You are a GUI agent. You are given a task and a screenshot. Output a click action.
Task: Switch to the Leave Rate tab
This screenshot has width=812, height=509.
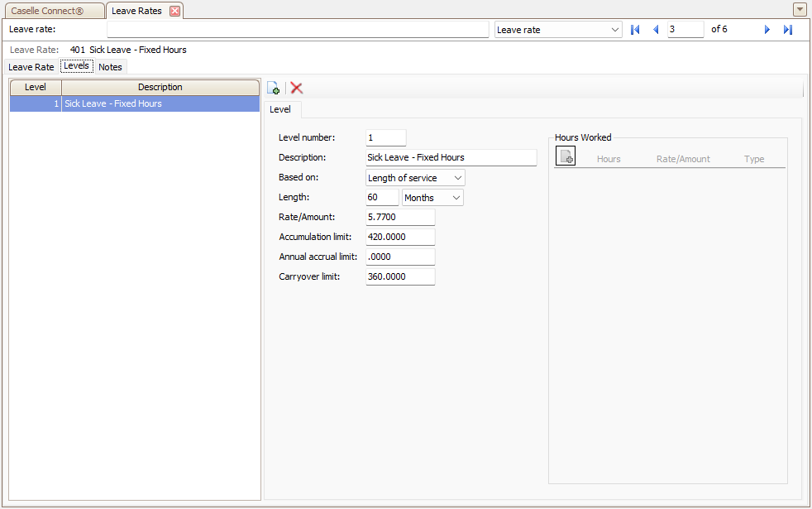point(31,67)
